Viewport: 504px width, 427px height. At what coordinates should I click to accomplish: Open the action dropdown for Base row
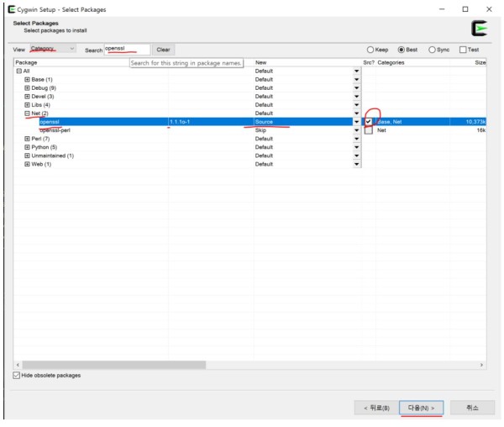pos(357,79)
